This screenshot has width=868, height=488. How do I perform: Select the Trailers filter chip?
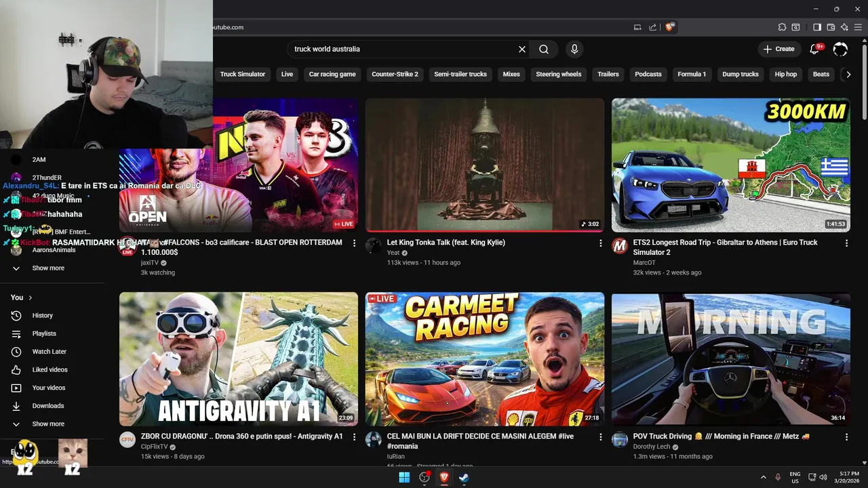click(608, 75)
